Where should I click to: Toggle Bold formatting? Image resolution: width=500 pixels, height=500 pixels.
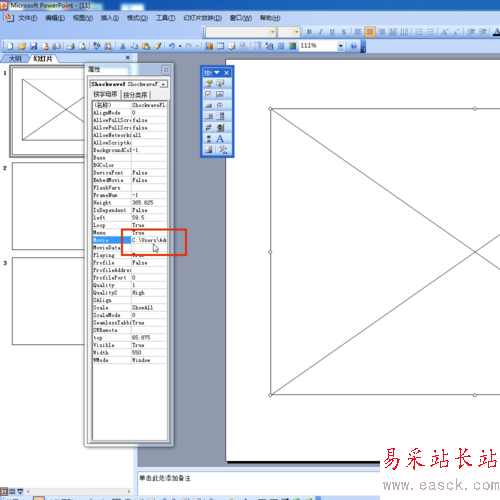[x=309, y=32]
